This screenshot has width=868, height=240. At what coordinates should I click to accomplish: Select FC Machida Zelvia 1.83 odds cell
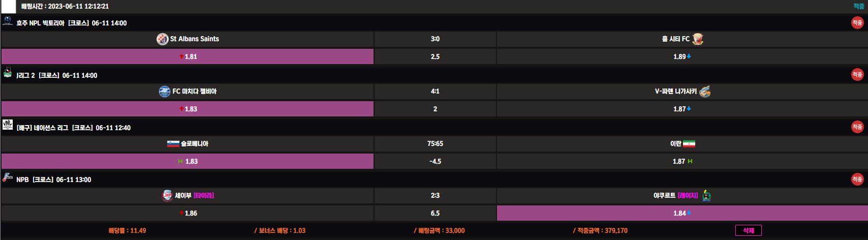(x=188, y=109)
